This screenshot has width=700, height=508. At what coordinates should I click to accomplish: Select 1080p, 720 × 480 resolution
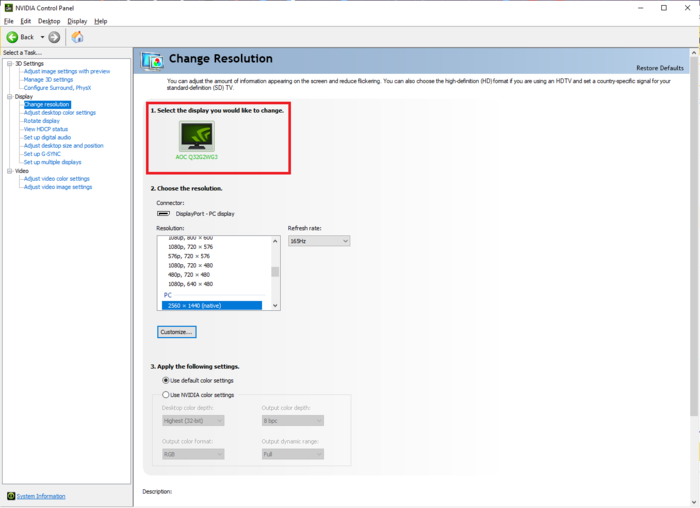(x=191, y=265)
